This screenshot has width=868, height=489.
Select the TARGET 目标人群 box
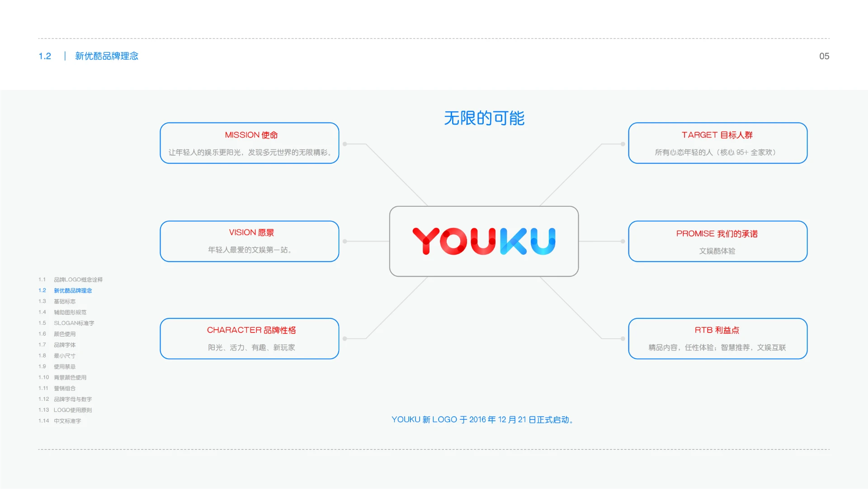[717, 143]
